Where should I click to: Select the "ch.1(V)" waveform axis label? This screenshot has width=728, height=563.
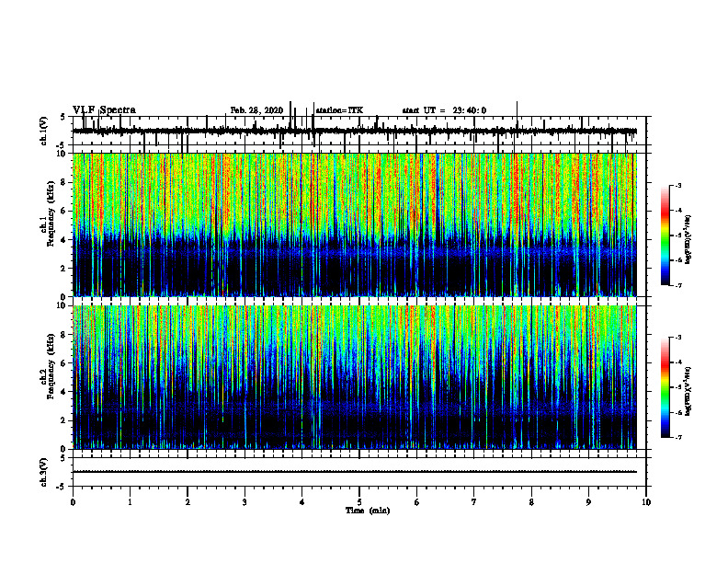(44, 131)
